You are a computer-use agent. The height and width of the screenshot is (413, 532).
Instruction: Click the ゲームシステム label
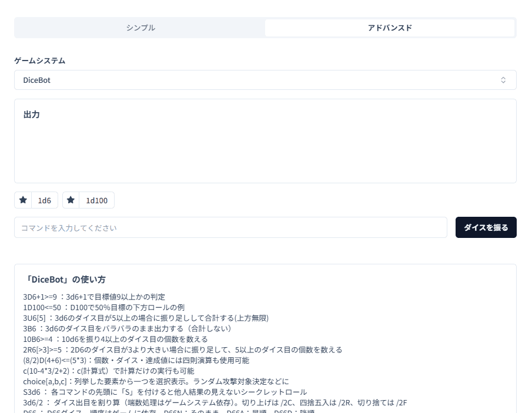[40, 61]
